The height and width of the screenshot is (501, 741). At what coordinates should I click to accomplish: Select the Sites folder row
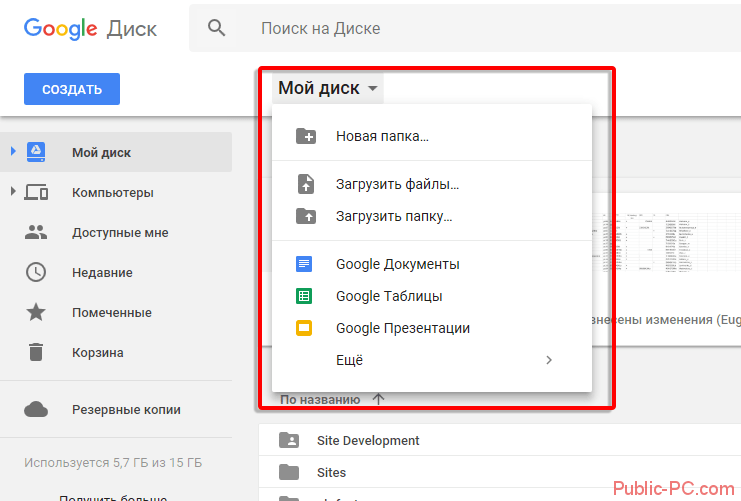[x=500, y=472]
